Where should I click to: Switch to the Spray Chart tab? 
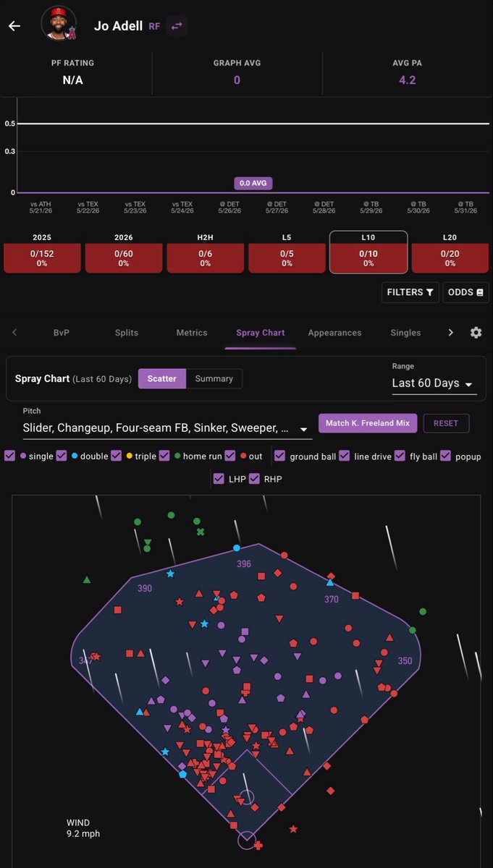click(x=261, y=333)
